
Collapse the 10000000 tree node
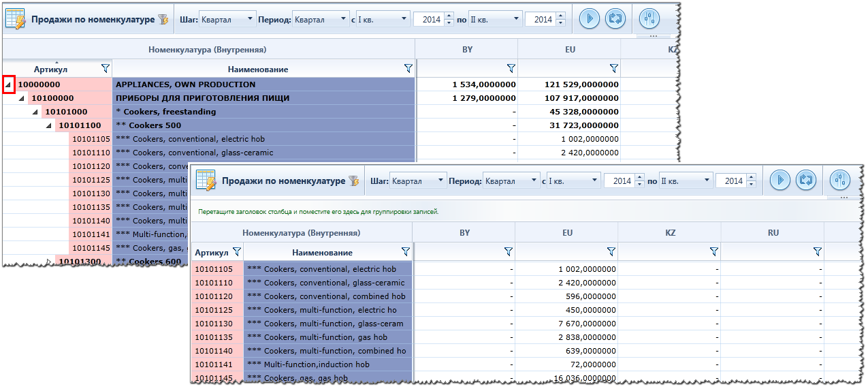8,84
